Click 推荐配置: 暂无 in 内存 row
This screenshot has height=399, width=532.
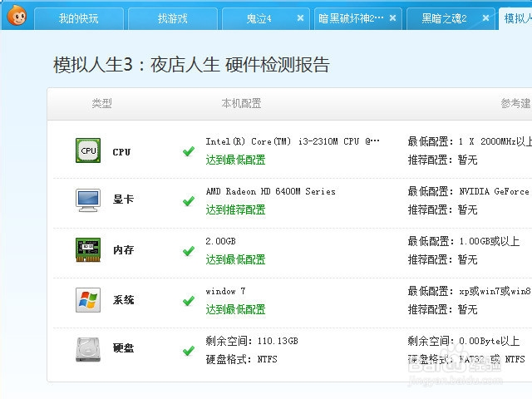tap(442, 259)
